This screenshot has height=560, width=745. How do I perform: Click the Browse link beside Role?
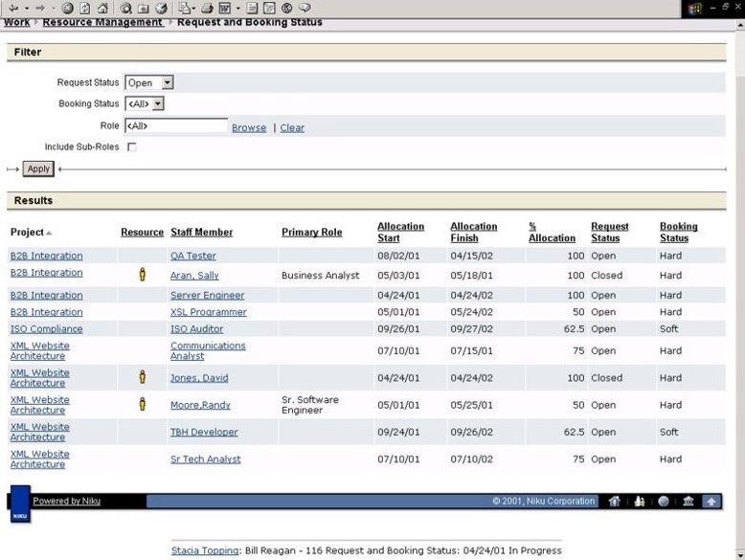249,127
